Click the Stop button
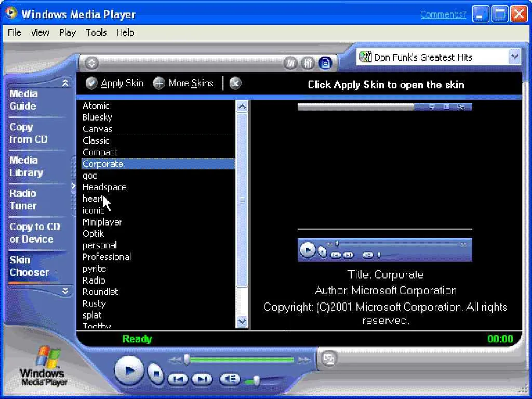532x399 pixels. pyautogui.click(x=156, y=374)
